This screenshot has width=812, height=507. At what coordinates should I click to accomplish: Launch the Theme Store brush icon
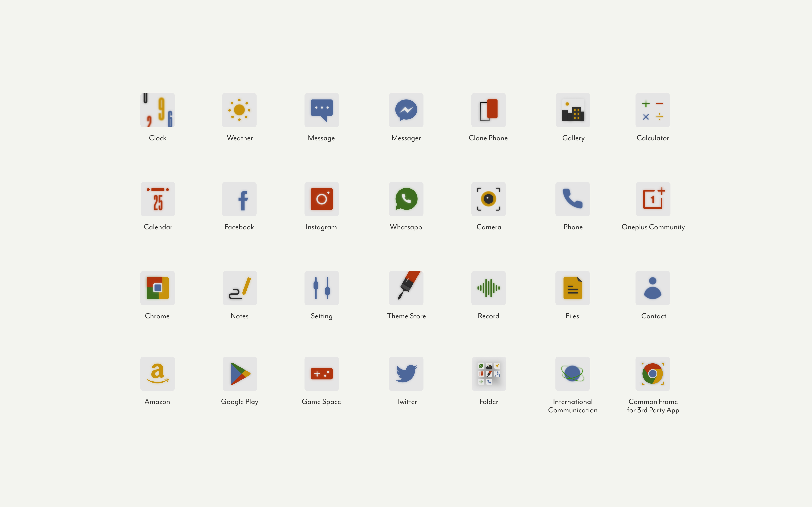pos(406,288)
